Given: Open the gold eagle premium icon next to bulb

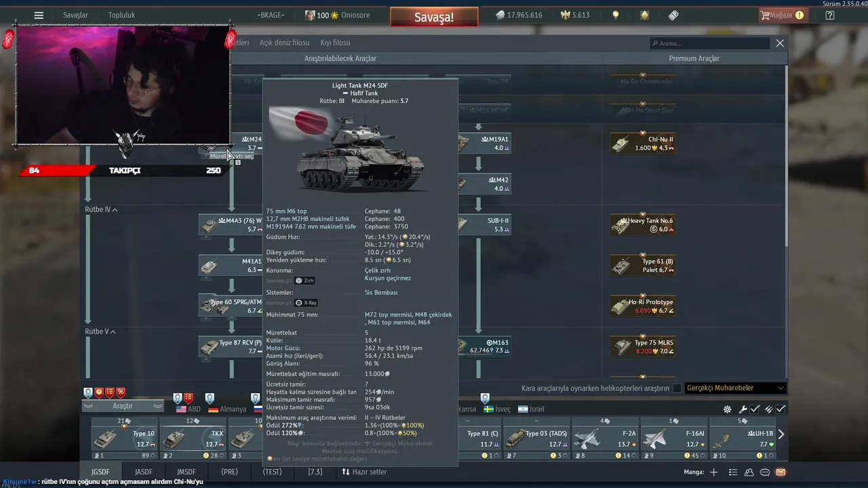Looking at the screenshot, I should pos(644,15).
